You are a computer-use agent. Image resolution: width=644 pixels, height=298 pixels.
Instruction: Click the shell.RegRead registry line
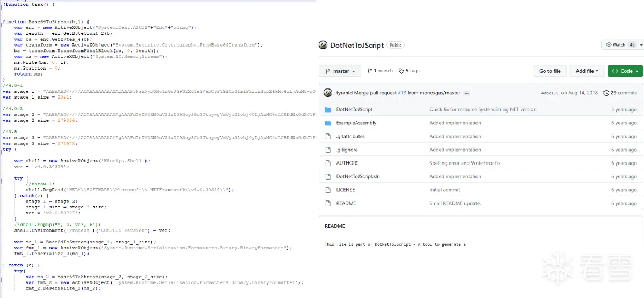click(130, 189)
